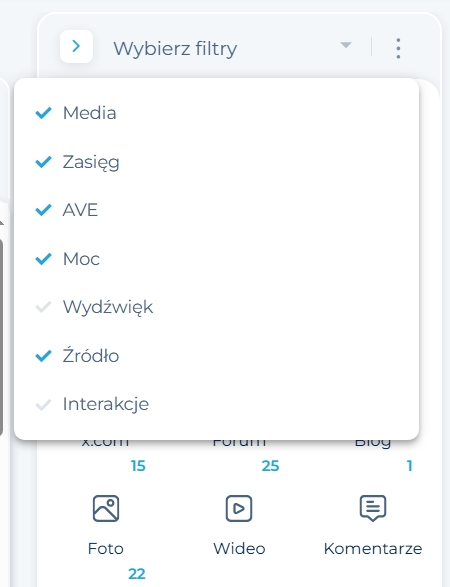
Task: Open the three-dot options menu
Action: point(398,48)
